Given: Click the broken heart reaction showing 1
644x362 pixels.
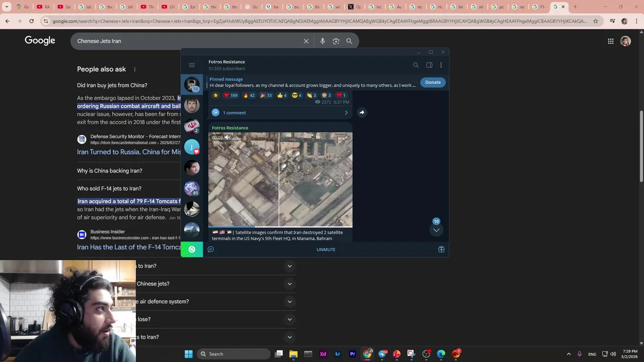Looking at the screenshot, I should click(x=341, y=95).
